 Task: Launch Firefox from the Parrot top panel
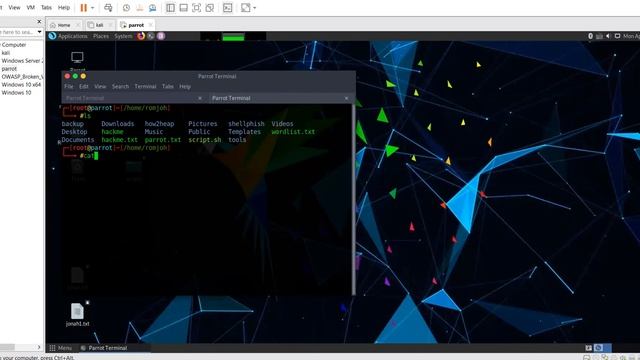141,36
